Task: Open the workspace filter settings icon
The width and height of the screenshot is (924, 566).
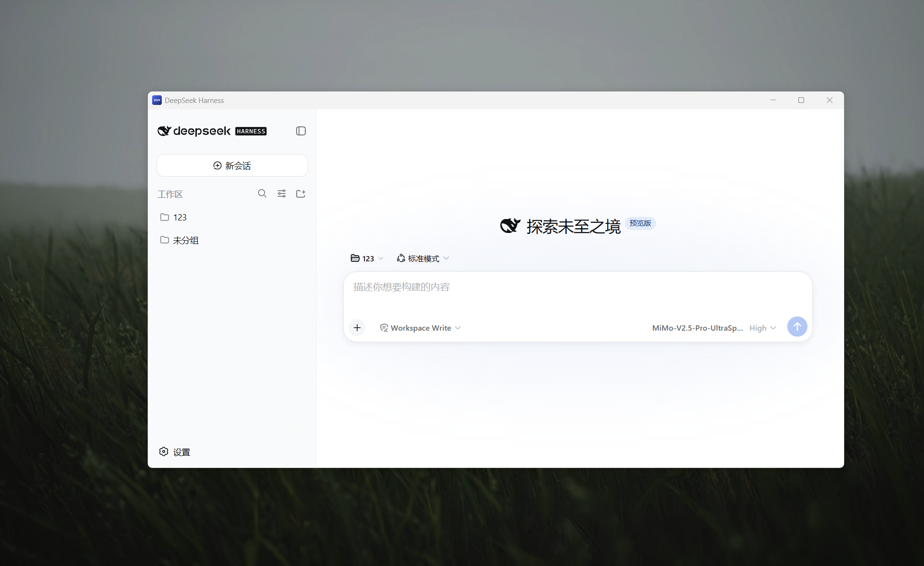Action: click(x=282, y=193)
